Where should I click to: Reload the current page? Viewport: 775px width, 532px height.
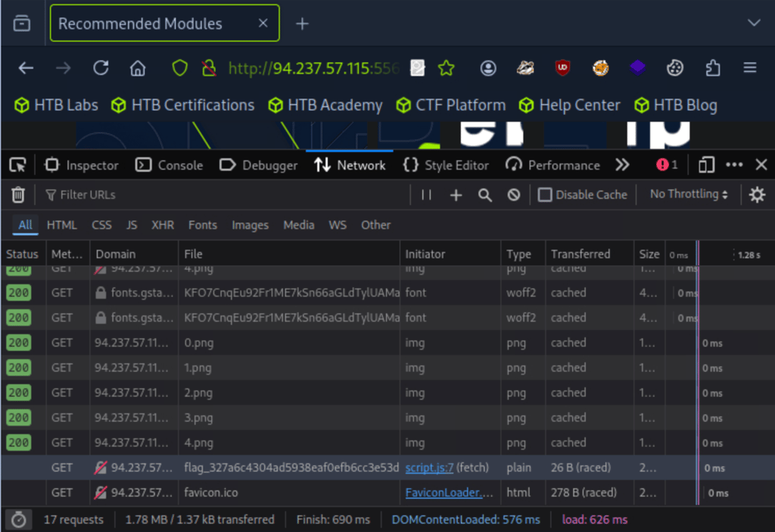click(101, 68)
